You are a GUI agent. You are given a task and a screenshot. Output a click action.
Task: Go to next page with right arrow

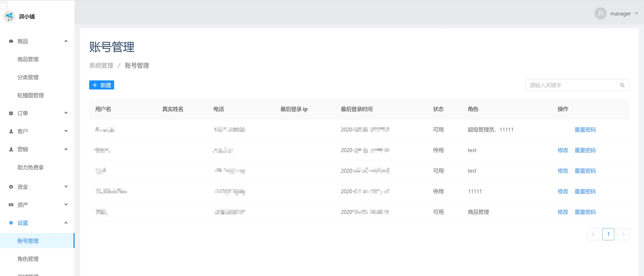(x=623, y=234)
